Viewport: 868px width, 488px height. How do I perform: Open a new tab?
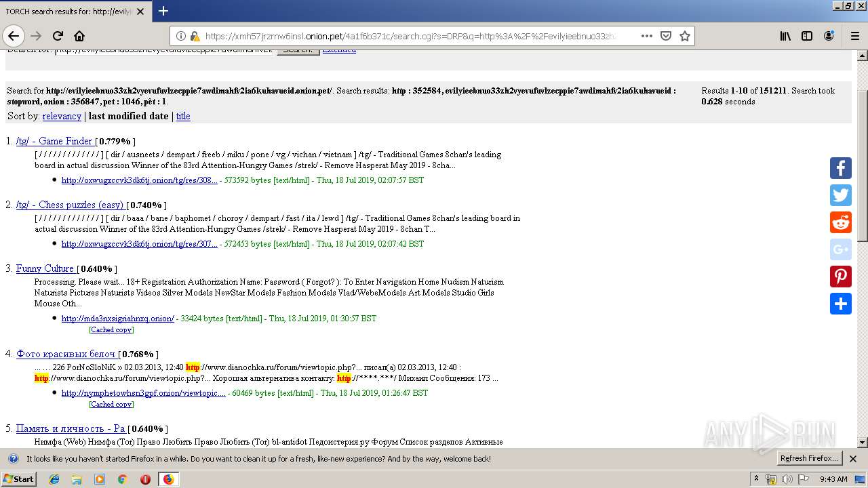163,11
